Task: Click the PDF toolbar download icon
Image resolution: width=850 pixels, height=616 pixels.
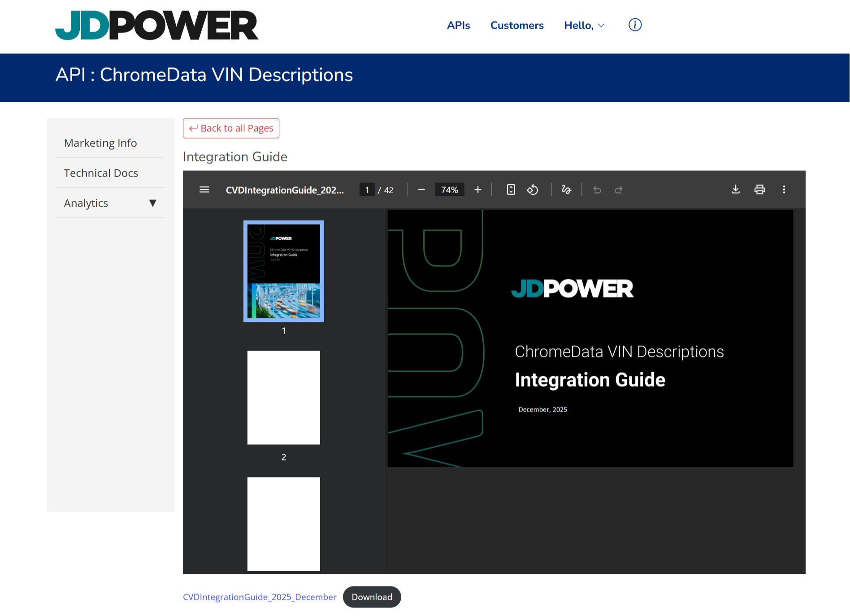Action: coord(735,190)
